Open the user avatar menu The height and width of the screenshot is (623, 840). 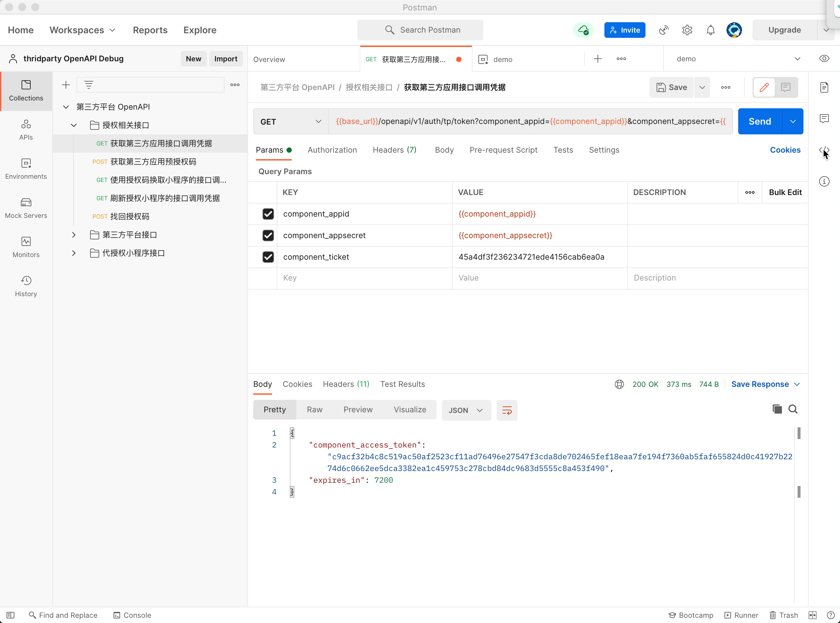pyautogui.click(x=734, y=30)
